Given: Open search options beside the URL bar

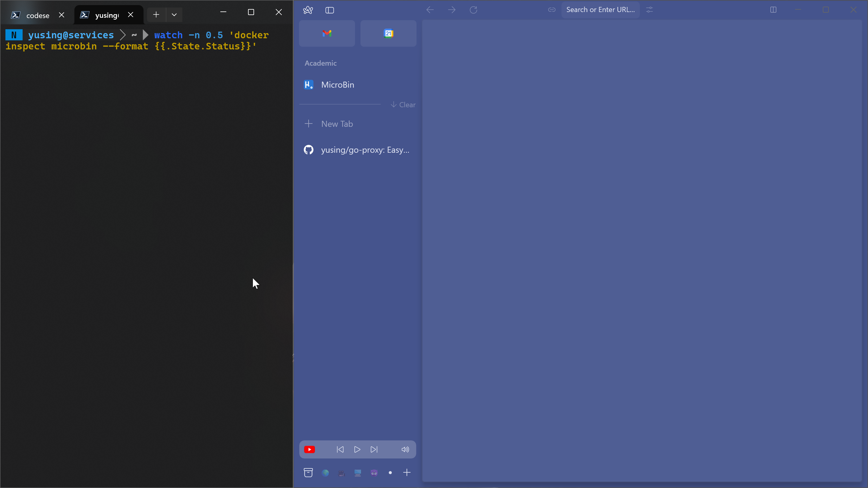Looking at the screenshot, I should coord(650,10).
